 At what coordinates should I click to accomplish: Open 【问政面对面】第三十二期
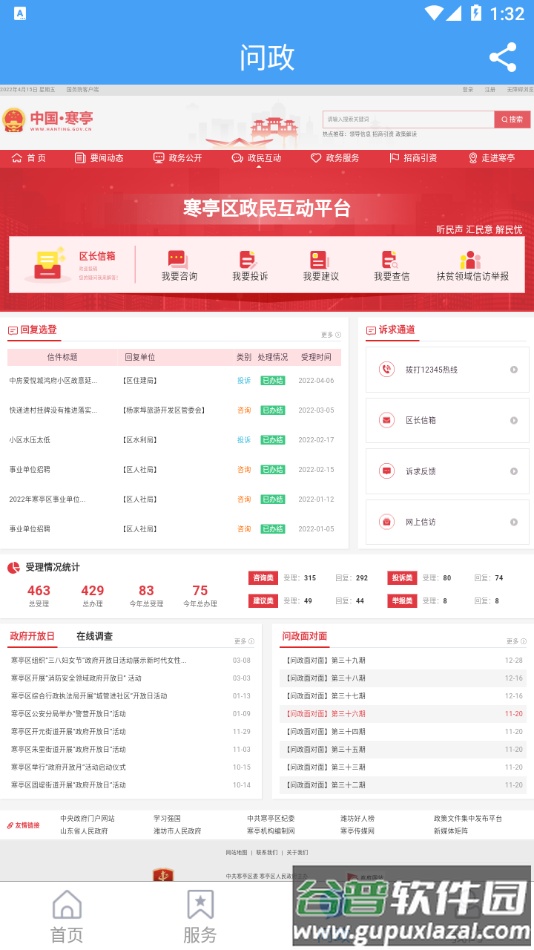coord(325,785)
